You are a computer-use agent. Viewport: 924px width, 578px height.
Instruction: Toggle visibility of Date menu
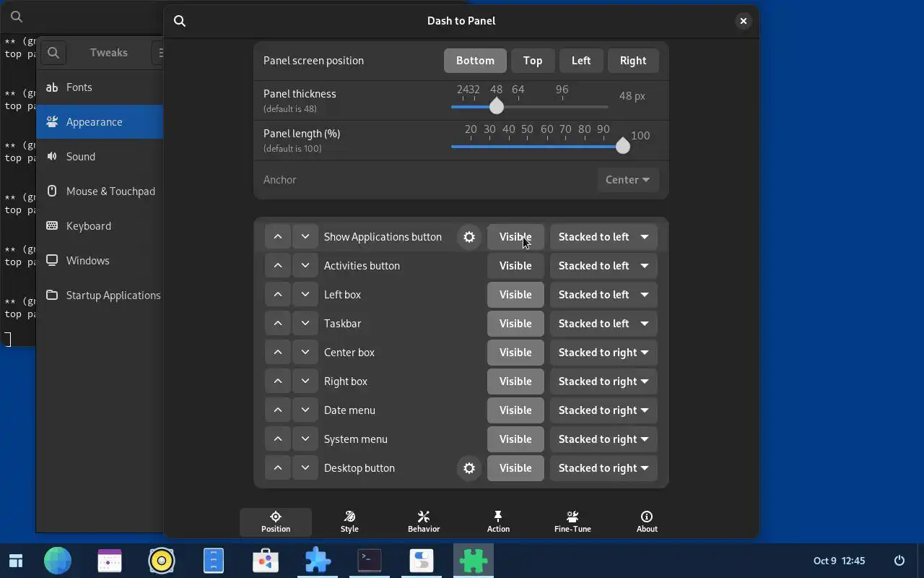coord(515,410)
